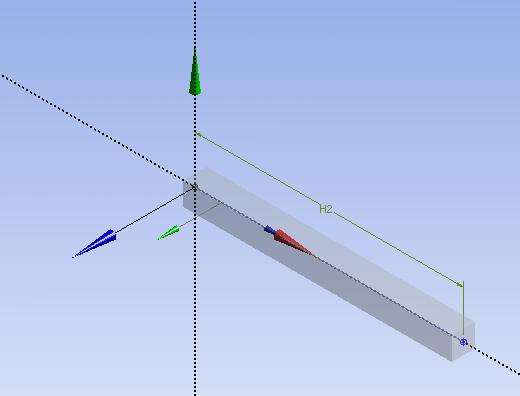Select the H2 dimension label
The width and height of the screenshot is (520, 396).
[x=326, y=209]
